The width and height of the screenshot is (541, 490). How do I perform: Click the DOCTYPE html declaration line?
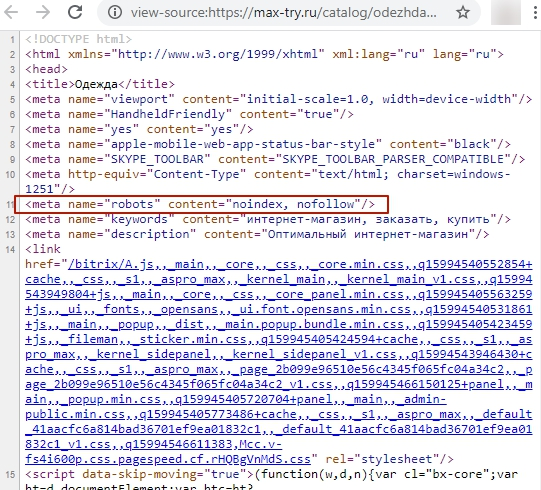(78, 39)
